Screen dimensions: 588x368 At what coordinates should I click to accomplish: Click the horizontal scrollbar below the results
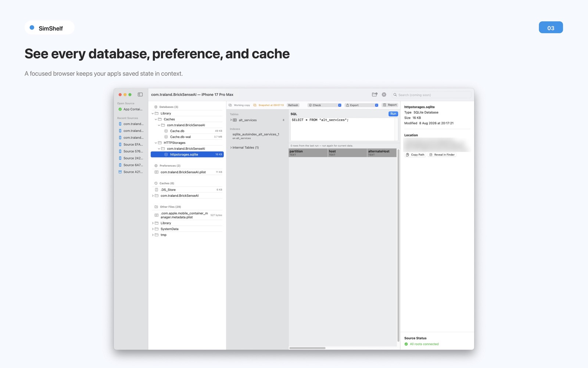click(307, 348)
